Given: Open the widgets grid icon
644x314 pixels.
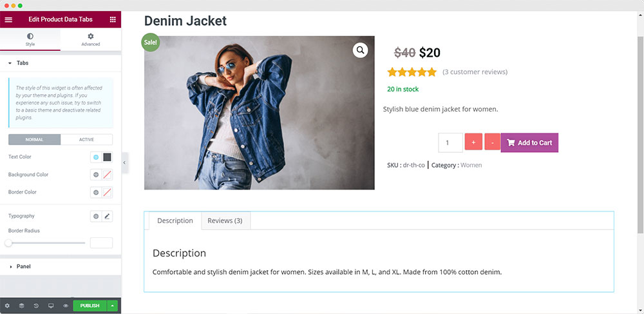Looking at the screenshot, I should click(x=113, y=19).
